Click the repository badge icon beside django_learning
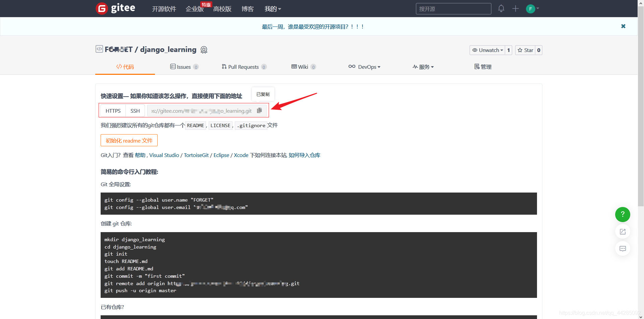Screen dimensions: 644x319 click(204, 50)
